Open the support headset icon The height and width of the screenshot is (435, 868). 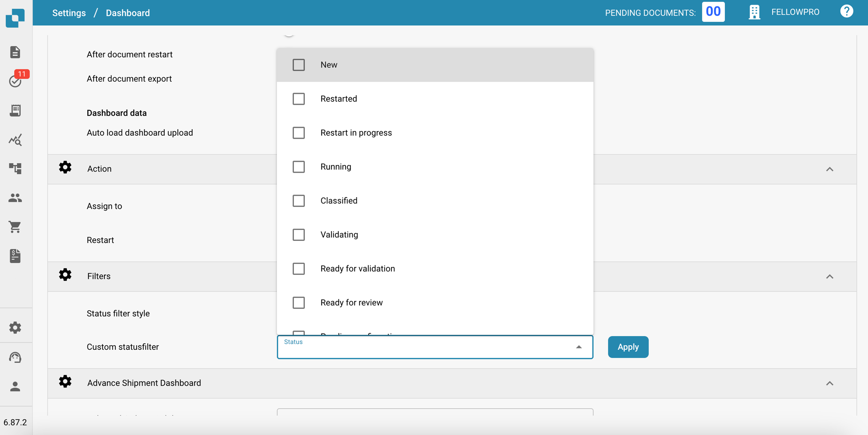15,357
